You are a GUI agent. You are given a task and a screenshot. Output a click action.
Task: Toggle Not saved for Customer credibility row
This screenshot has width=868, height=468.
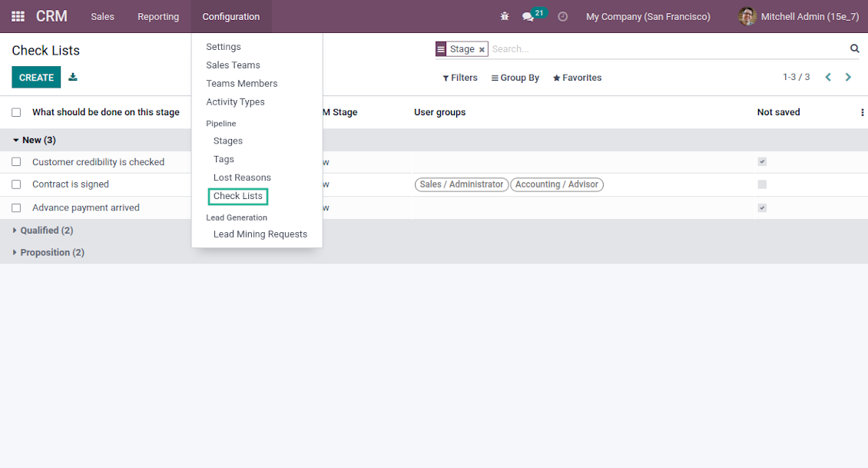(762, 161)
